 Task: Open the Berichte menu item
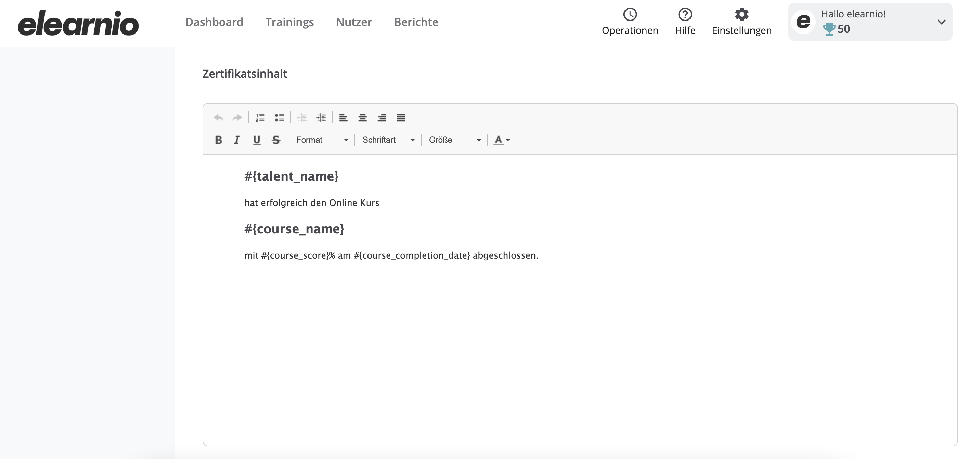pyautogui.click(x=416, y=22)
